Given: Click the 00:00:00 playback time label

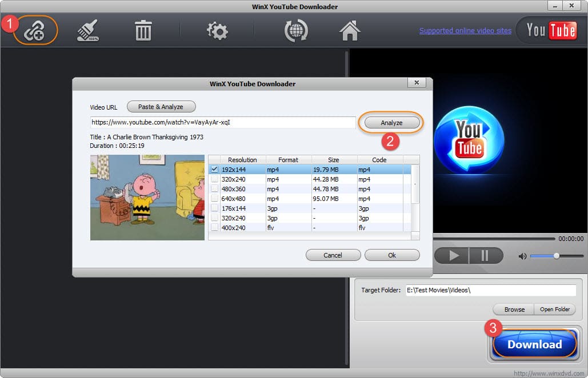Looking at the screenshot, I should point(571,239).
